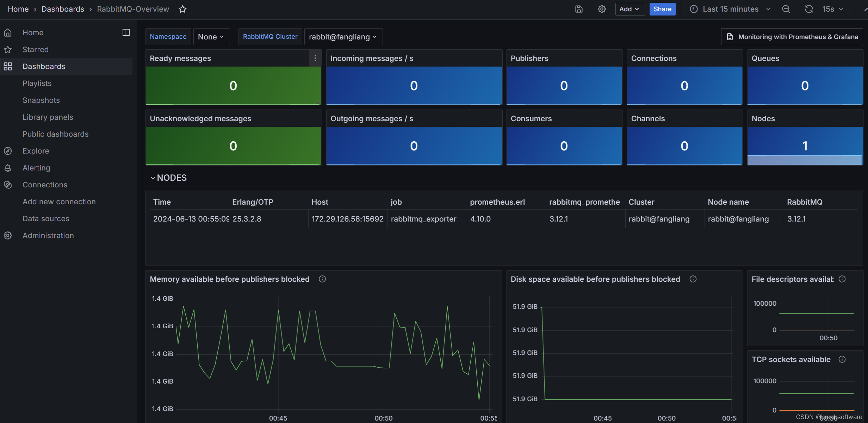
Task: Click the Node name column header
Action: 728,202
